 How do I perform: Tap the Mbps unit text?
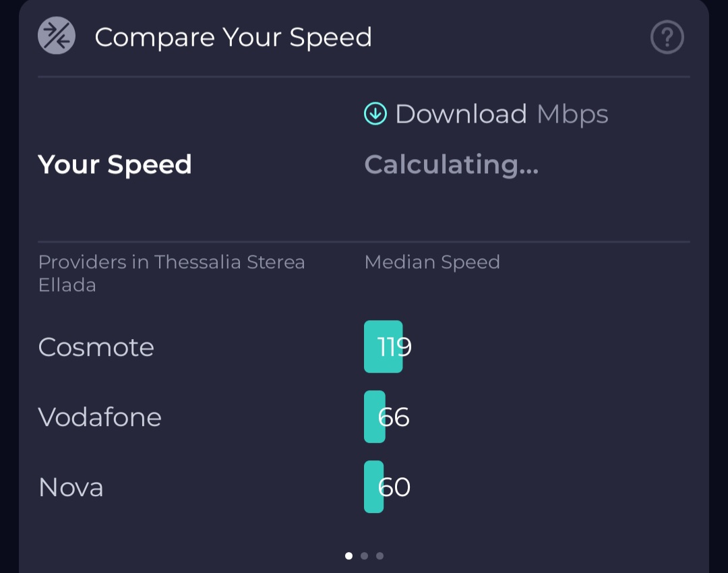coord(572,115)
